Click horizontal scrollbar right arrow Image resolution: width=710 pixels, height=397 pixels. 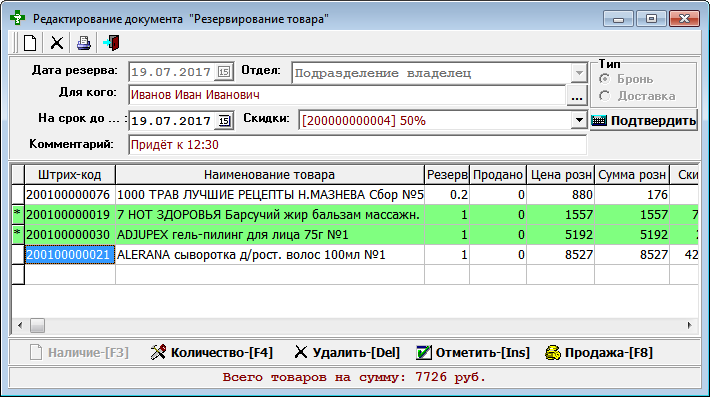[x=690, y=325]
